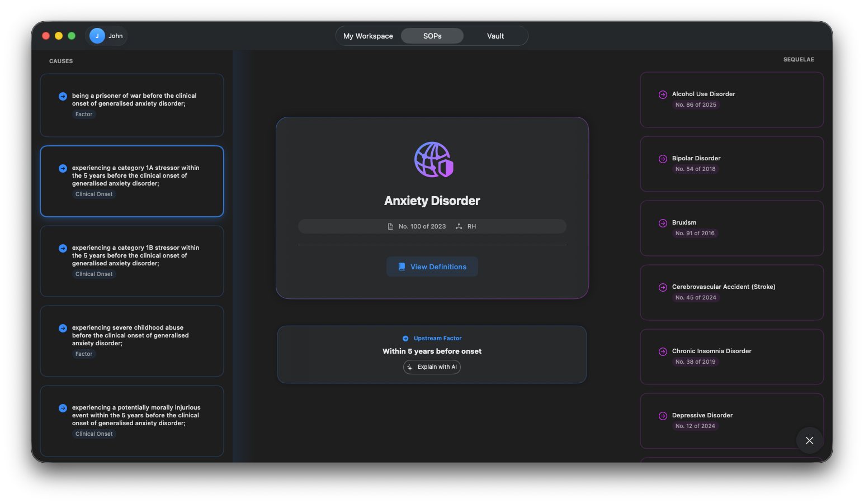Select the SOPs tab
The width and height of the screenshot is (864, 504).
pos(432,36)
